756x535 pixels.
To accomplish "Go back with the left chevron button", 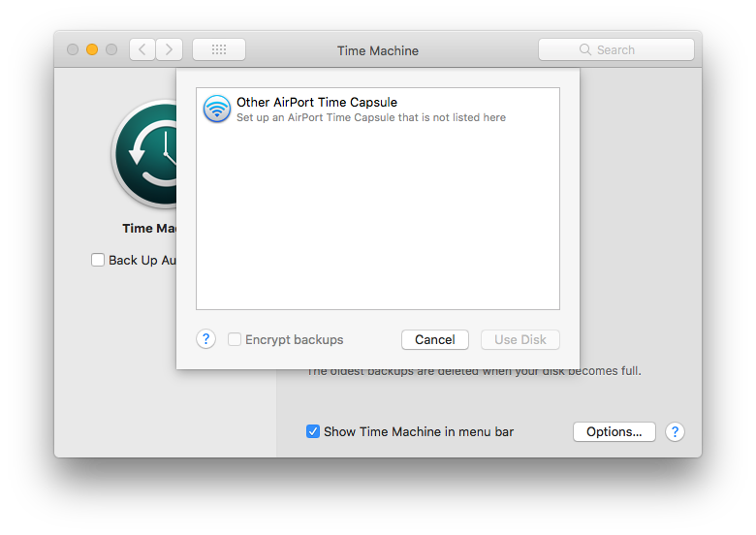I will pos(142,49).
